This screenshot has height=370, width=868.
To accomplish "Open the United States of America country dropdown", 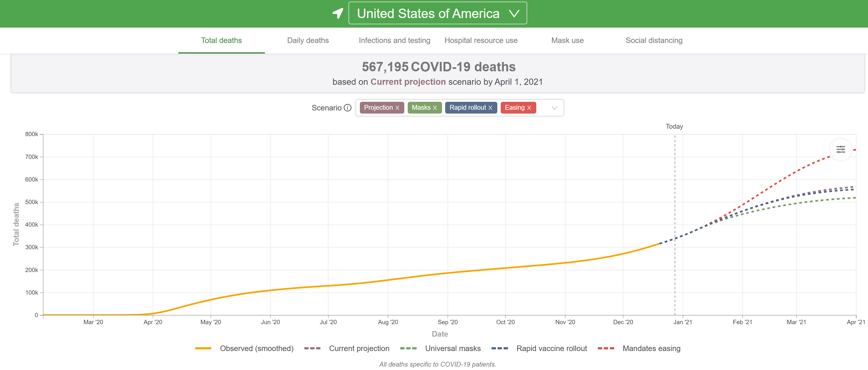I will [437, 13].
